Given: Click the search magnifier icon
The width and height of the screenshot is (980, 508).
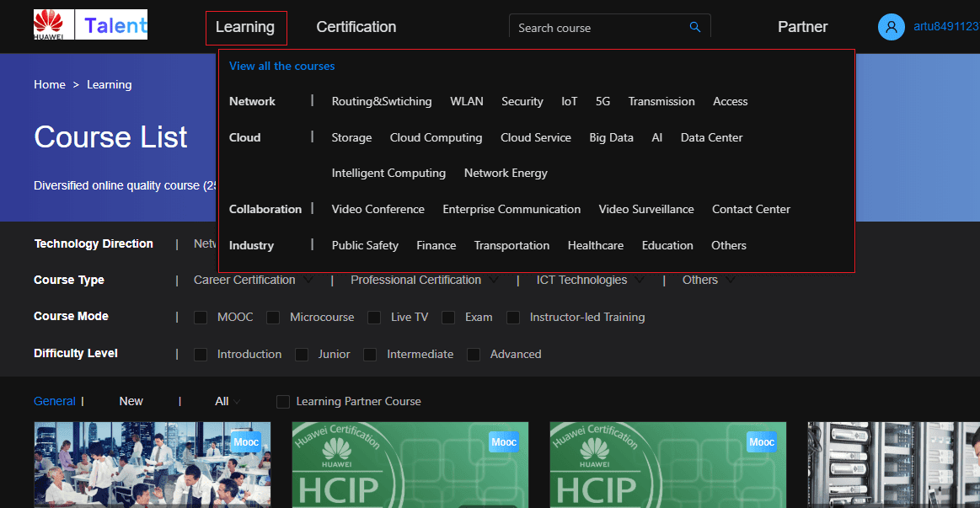Looking at the screenshot, I should (694, 28).
